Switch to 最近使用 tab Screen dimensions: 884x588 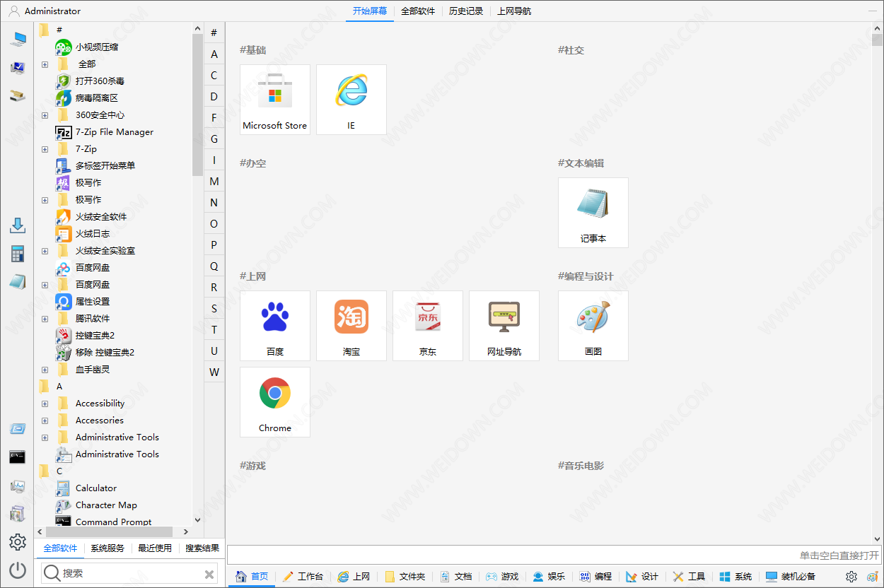pos(155,548)
